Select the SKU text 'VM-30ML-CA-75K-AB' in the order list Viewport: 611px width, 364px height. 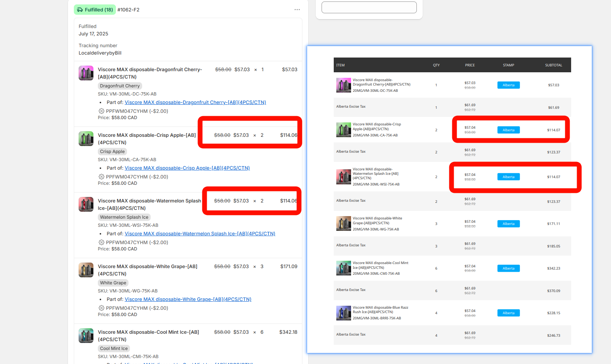(133, 160)
